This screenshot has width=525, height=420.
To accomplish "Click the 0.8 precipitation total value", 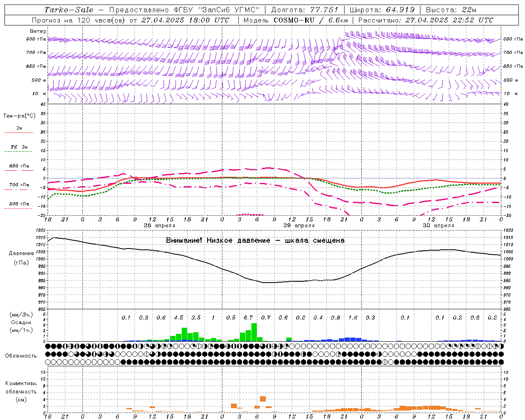I will [336, 317].
